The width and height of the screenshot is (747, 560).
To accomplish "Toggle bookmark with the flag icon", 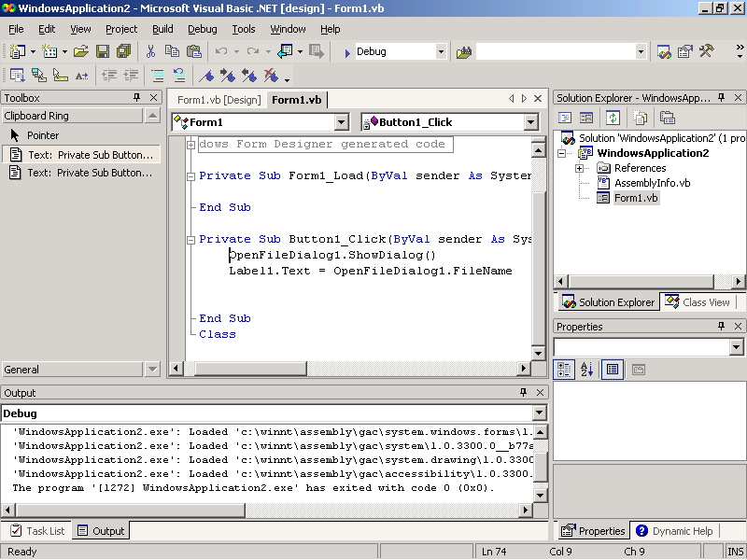I will point(206,76).
